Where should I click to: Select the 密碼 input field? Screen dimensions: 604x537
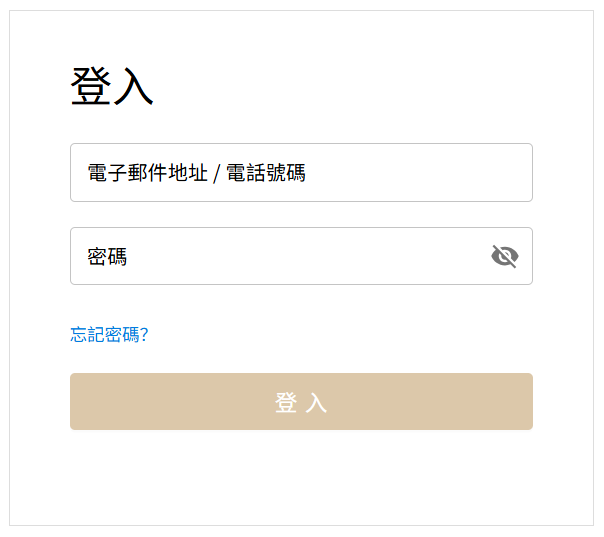[x=280, y=257]
